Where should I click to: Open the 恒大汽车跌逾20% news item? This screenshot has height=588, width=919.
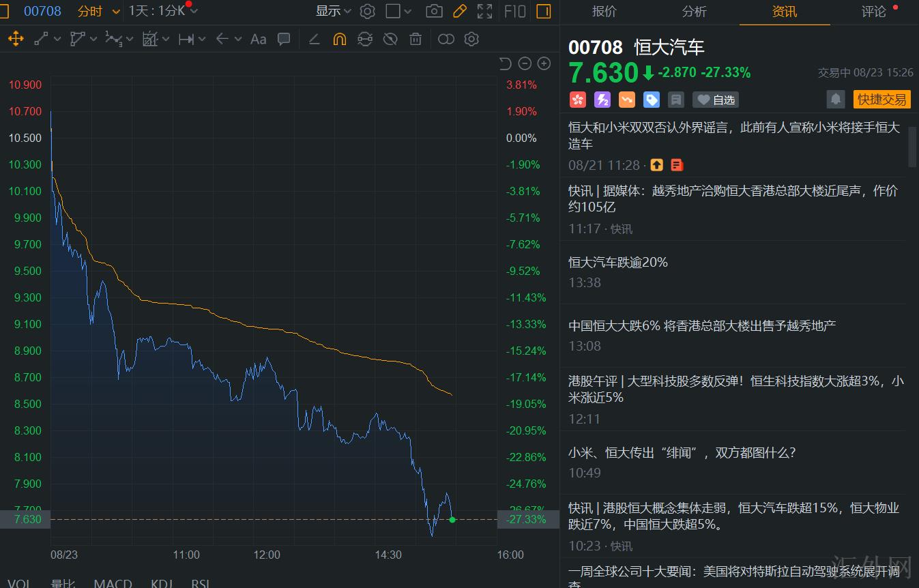tap(617, 262)
